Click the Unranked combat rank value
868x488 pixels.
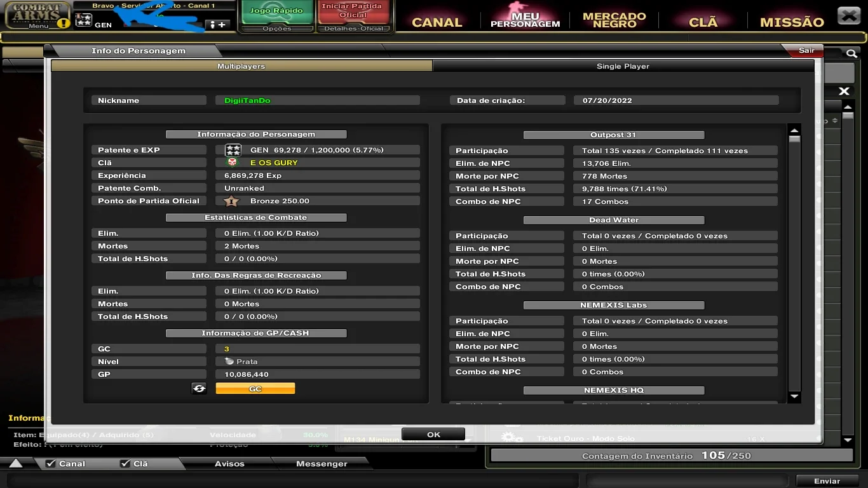tap(244, 188)
